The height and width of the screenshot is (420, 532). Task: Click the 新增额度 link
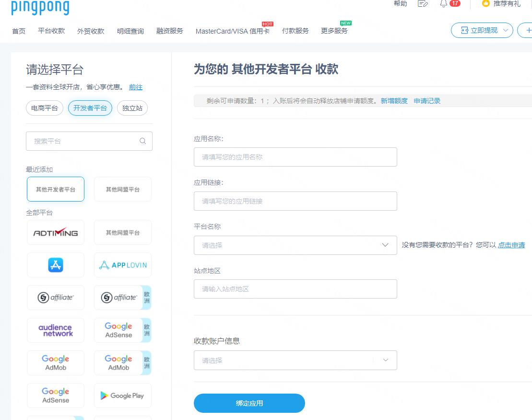pos(394,101)
